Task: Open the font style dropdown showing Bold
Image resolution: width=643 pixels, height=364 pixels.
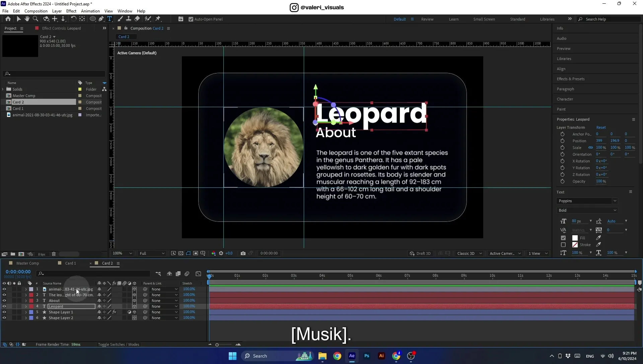Action: click(587, 210)
